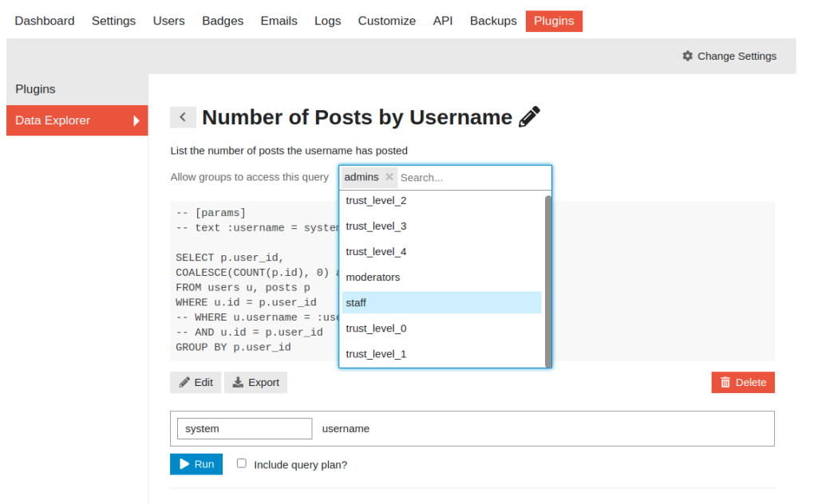Image resolution: width=814 pixels, height=504 pixels.
Task: Click the pencil icon beside query title
Action: (x=530, y=116)
